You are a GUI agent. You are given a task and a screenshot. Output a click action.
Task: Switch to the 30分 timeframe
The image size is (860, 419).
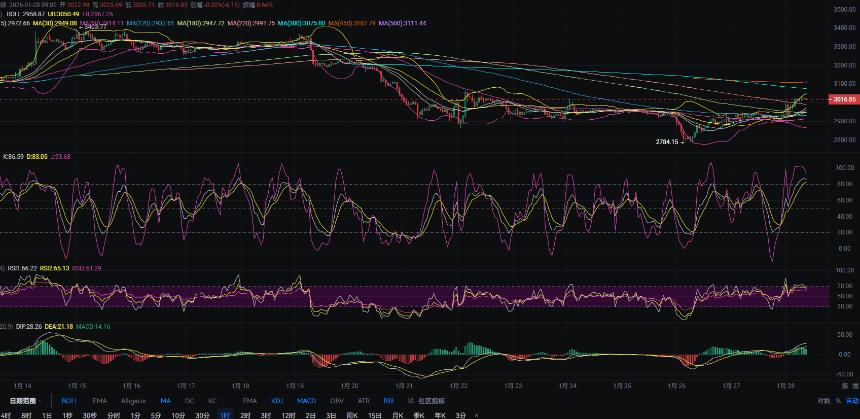click(202, 415)
